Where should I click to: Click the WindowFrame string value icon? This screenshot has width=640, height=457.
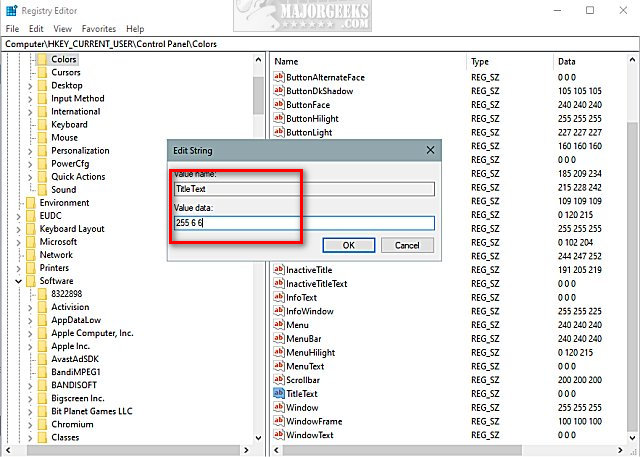[x=279, y=421]
